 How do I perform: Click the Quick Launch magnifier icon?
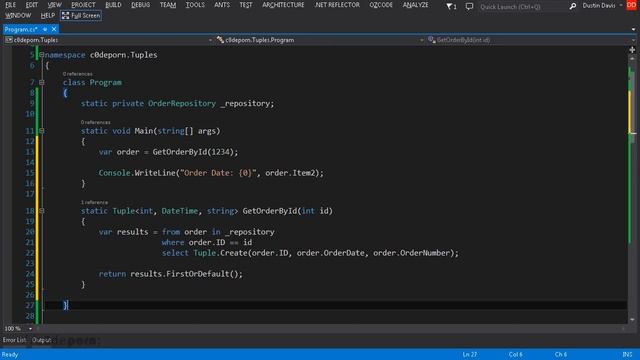click(573, 6)
